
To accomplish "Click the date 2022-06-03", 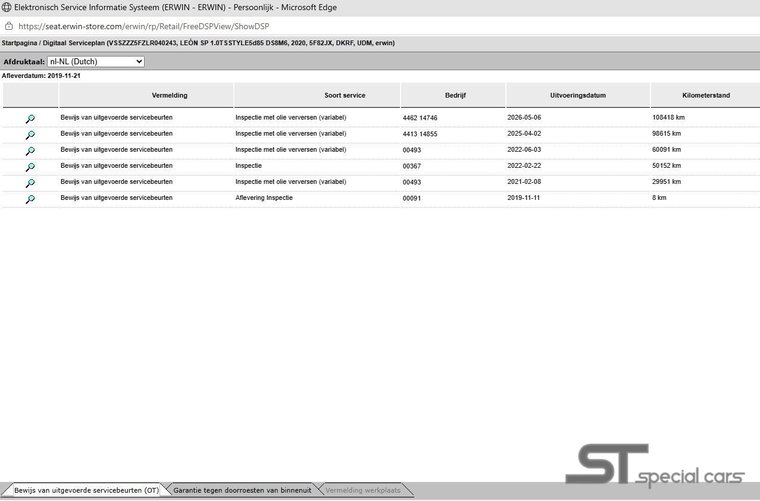I will 524,149.
